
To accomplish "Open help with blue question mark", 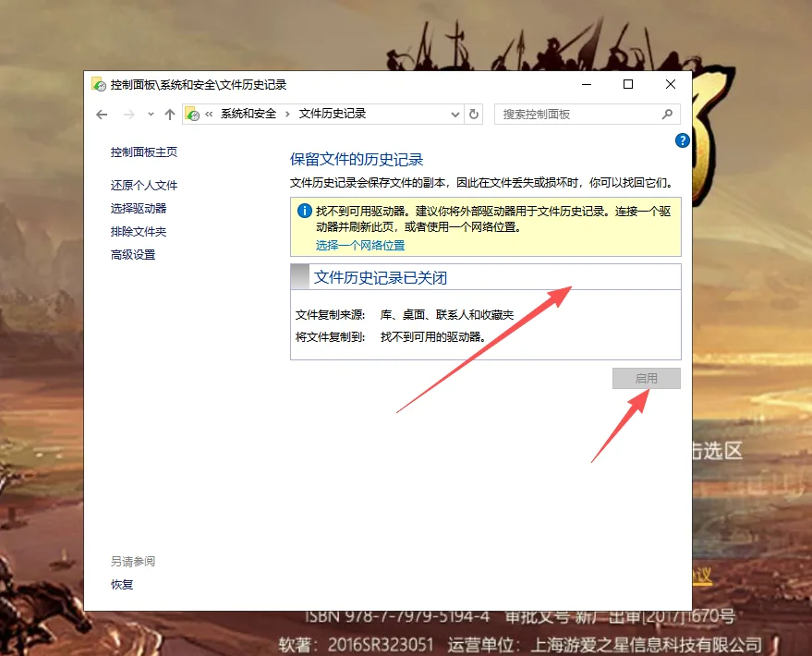I will pos(683,140).
